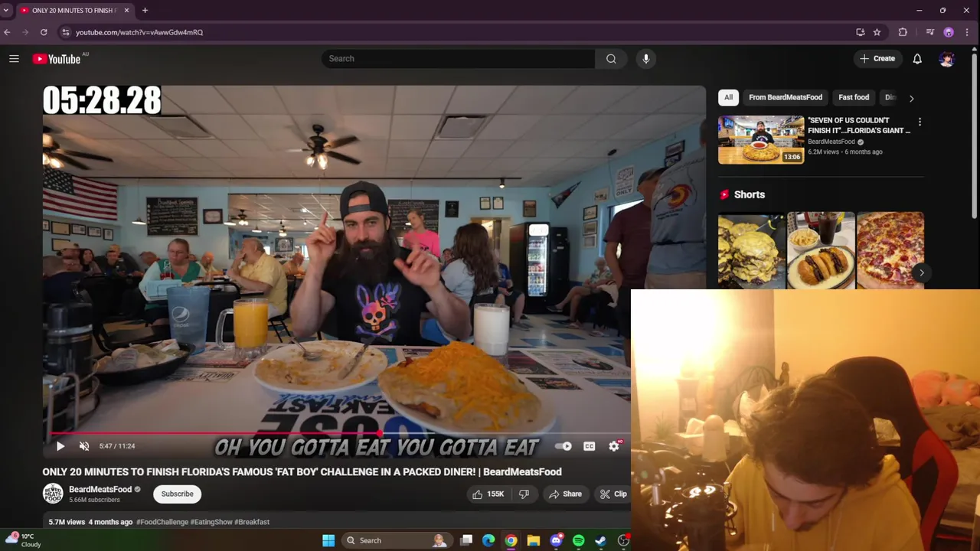Open the #EatingShow hashtag

point(211,522)
